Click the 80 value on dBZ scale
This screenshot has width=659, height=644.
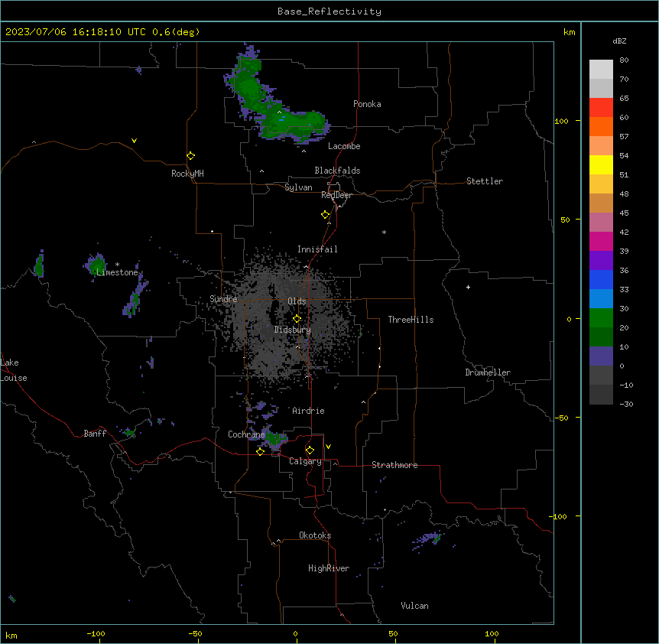[624, 60]
